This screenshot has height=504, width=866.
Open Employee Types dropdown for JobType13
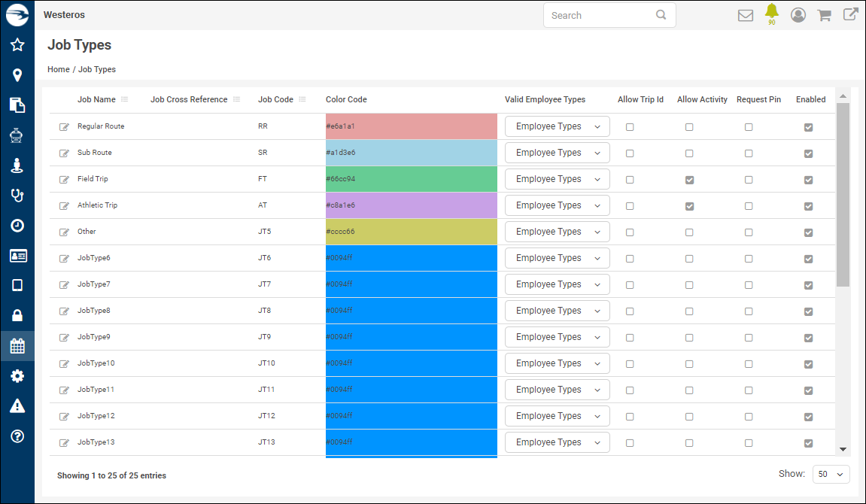(x=558, y=442)
